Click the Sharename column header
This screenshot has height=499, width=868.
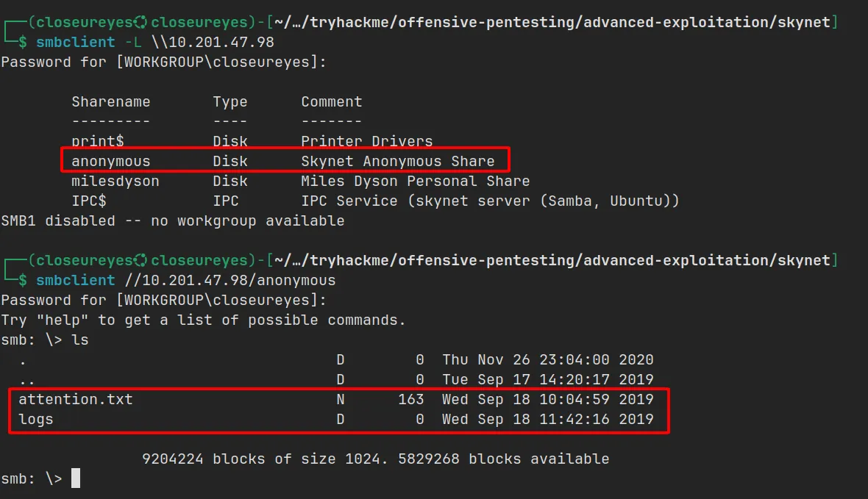(x=110, y=101)
